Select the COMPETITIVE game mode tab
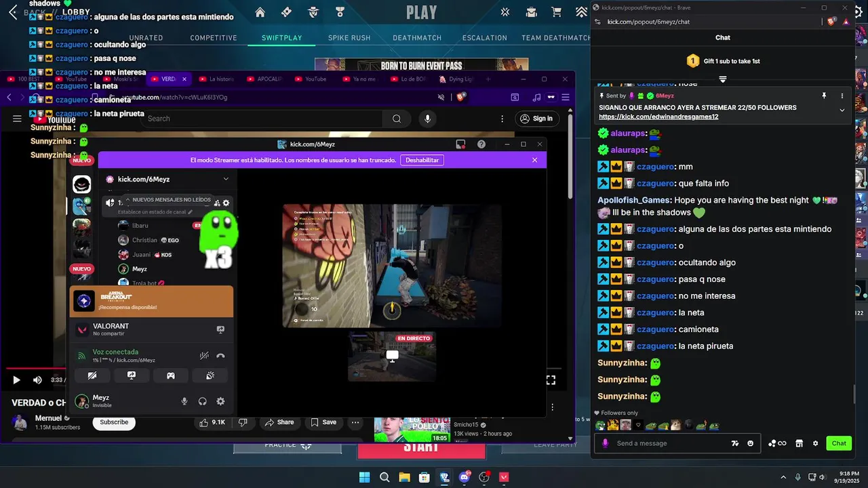868x488 pixels. 214,38
